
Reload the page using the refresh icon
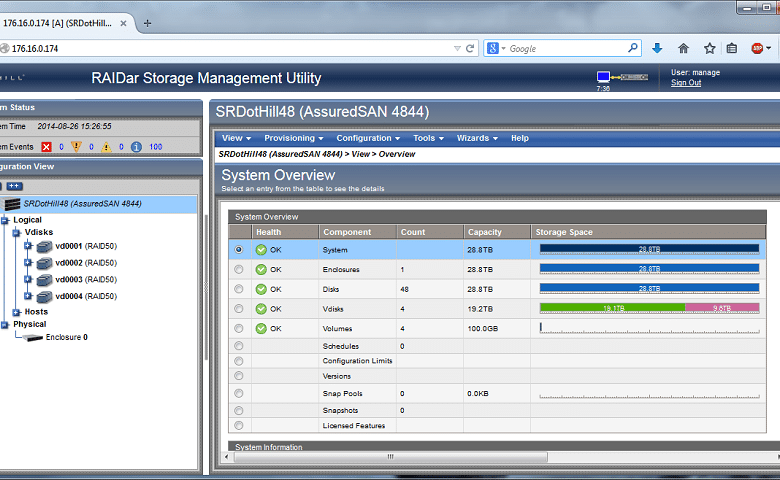coord(470,48)
